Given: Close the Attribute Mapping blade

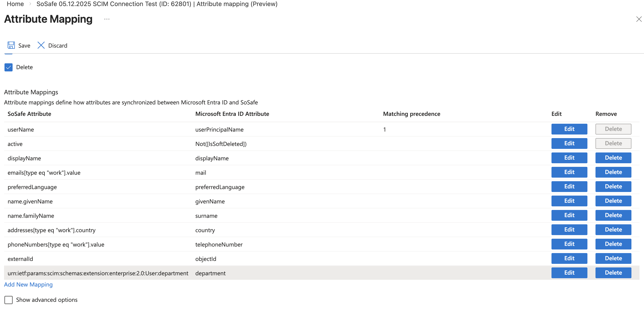Looking at the screenshot, I should 639,19.
